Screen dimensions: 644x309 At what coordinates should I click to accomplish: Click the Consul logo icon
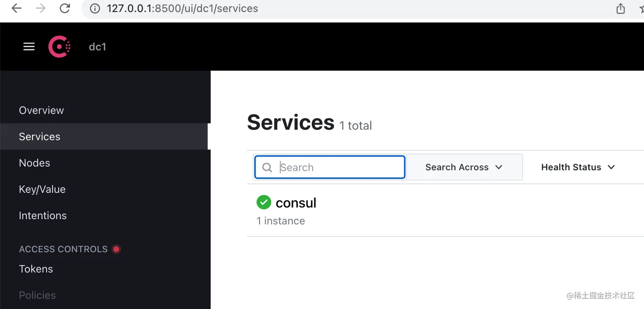(59, 46)
